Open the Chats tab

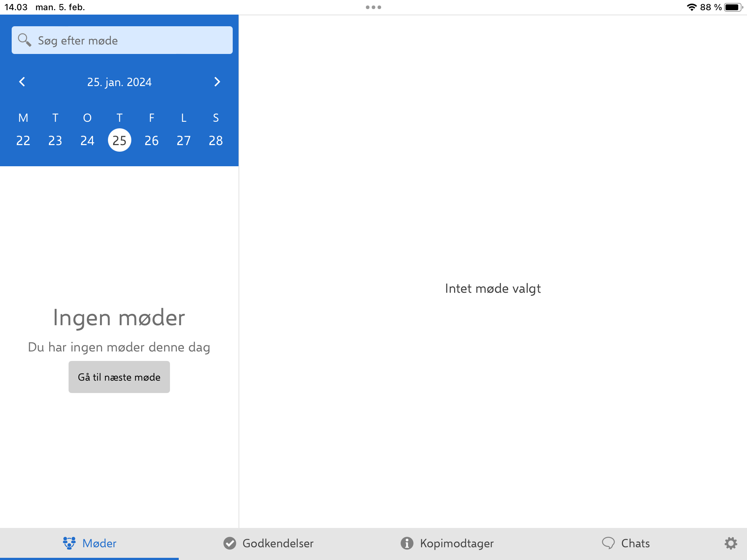coord(626,543)
